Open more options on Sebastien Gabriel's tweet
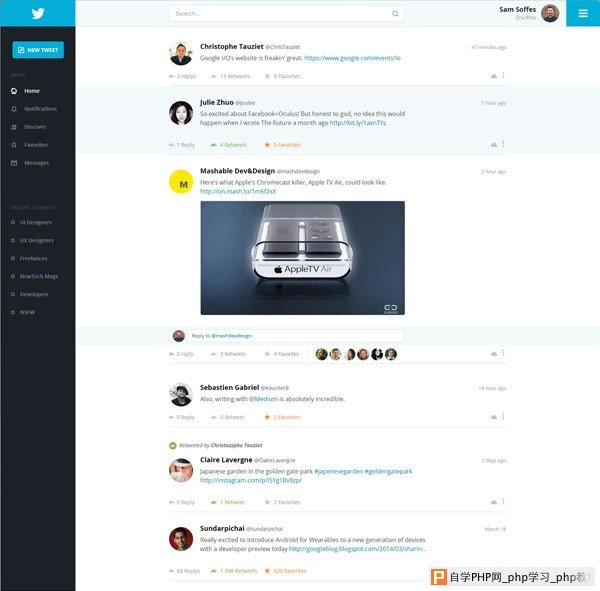Viewport: 600px width, 591px height. (x=503, y=416)
